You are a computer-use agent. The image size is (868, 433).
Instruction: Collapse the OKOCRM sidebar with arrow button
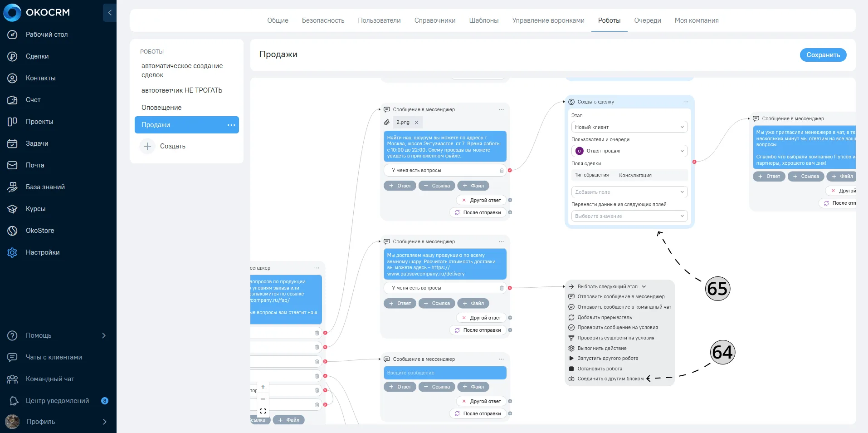(x=109, y=13)
